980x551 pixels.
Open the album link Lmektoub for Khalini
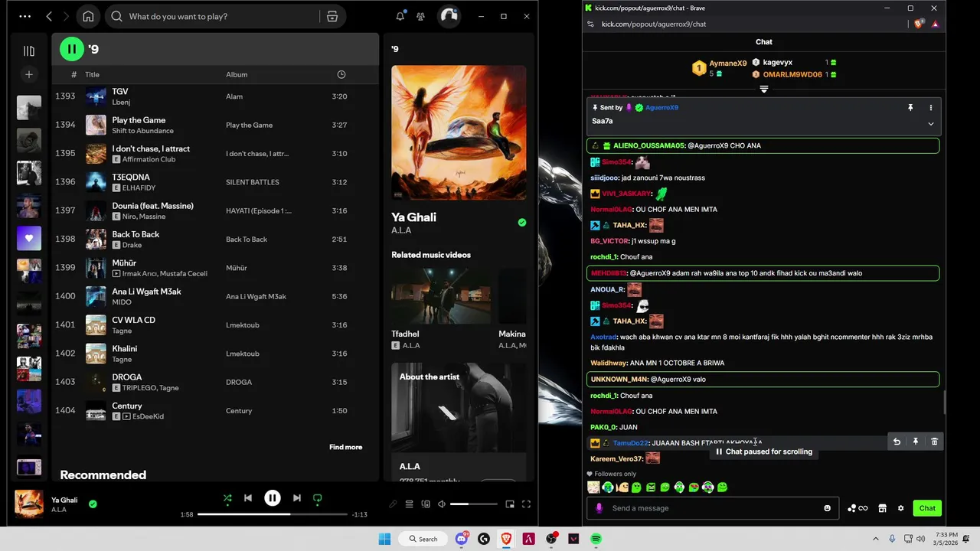click(x=243, y=354)
